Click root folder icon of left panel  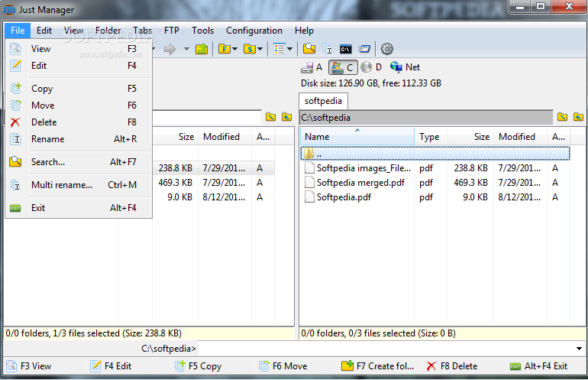(x=271, y=117)
